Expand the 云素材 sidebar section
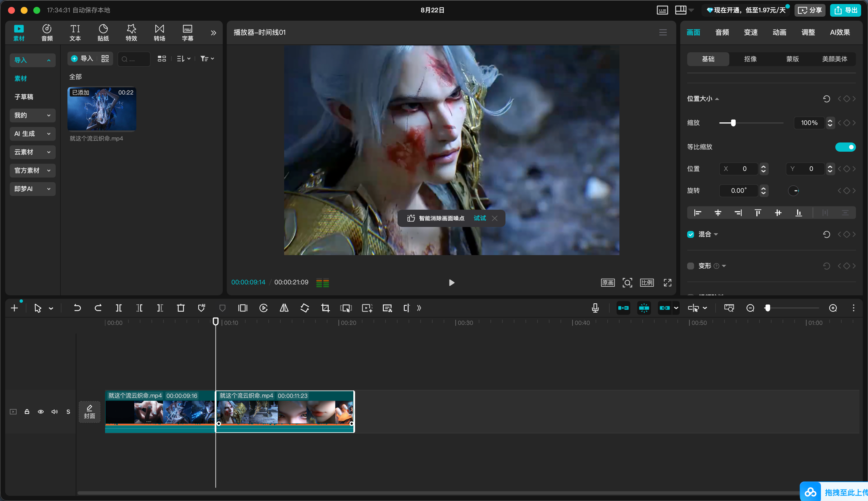This screenshot has width=868, height=501. (33, 152)
